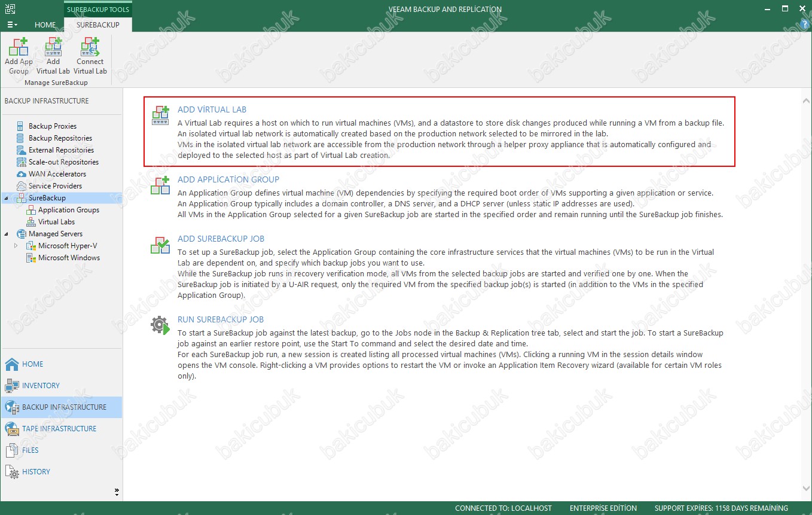Click the Virtual Labs tree icon

tap(32, 222)
